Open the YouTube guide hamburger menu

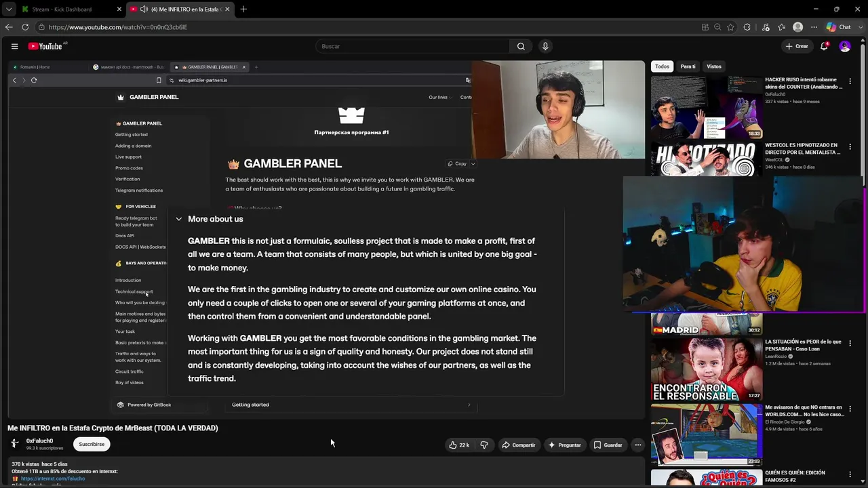(x=14, y=46)
